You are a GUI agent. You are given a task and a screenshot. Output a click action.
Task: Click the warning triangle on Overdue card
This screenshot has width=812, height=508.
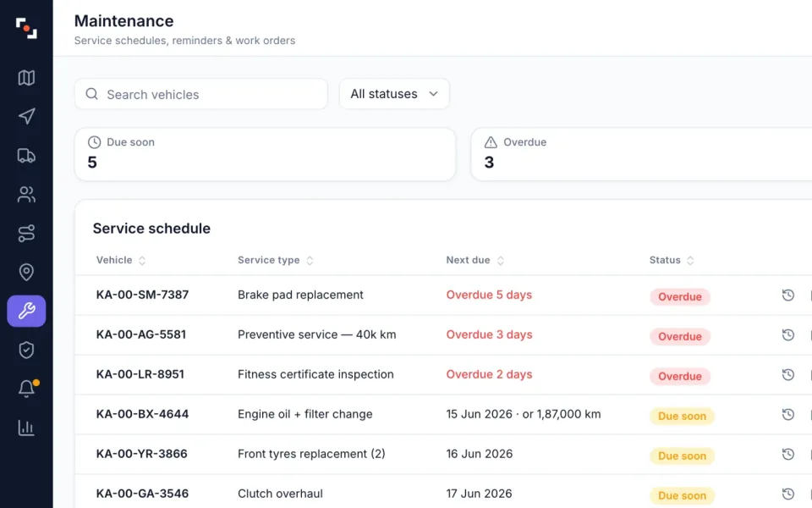coord(491,142)
